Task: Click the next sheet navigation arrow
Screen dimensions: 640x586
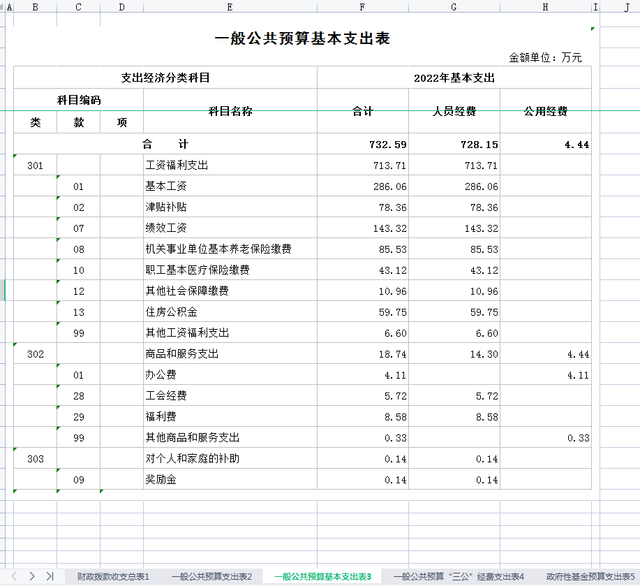Action: (x=33, y=576)
